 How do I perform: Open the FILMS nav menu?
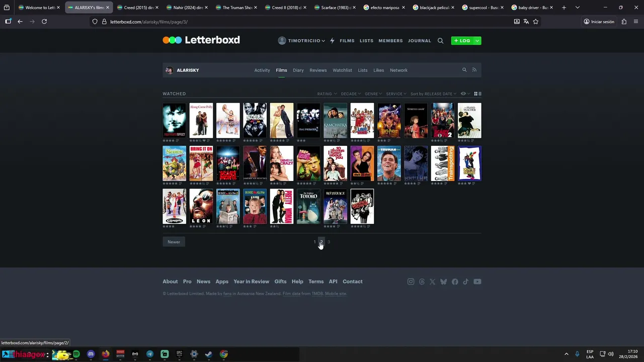347,41
